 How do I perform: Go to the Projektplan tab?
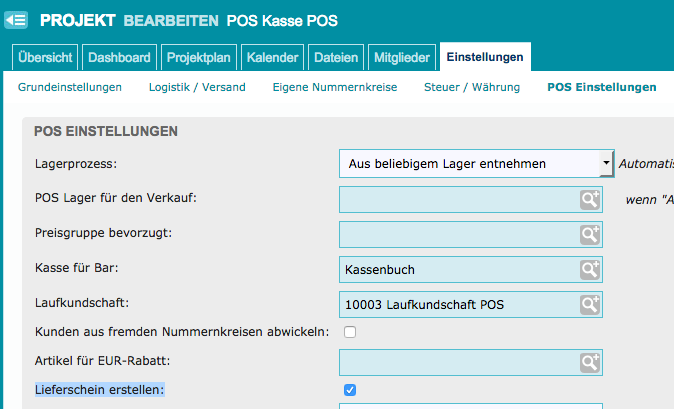199,58
